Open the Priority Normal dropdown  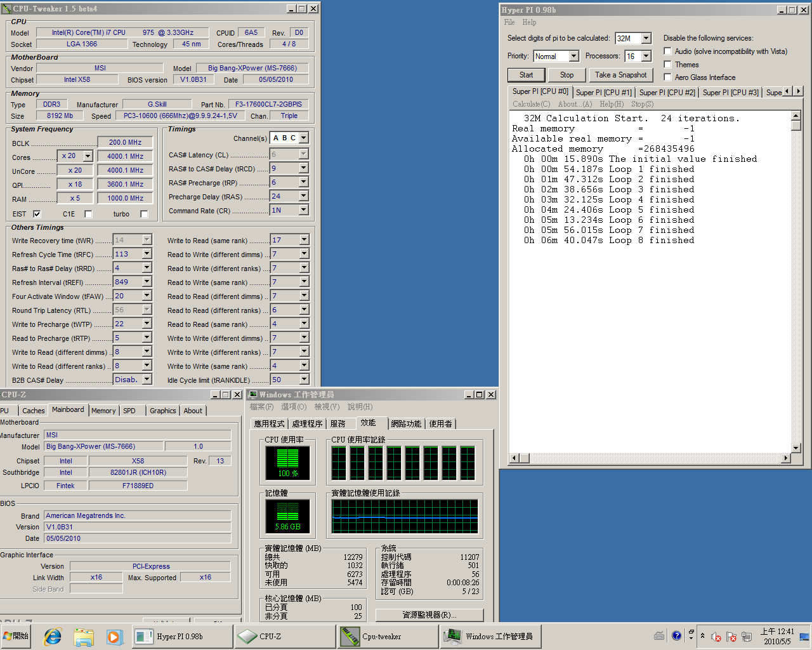pyautogui.click(x=573, y=56)
